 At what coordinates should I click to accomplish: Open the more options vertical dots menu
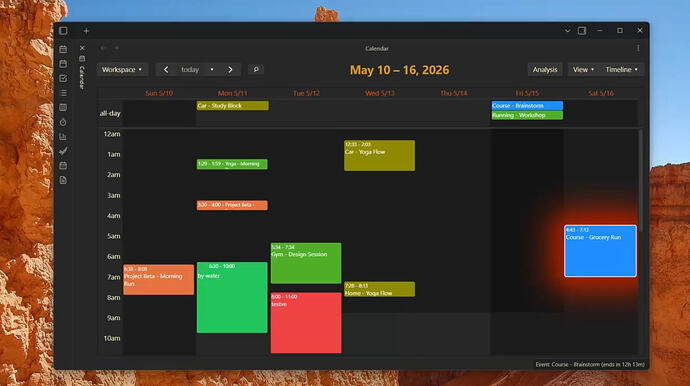[638, 48]
